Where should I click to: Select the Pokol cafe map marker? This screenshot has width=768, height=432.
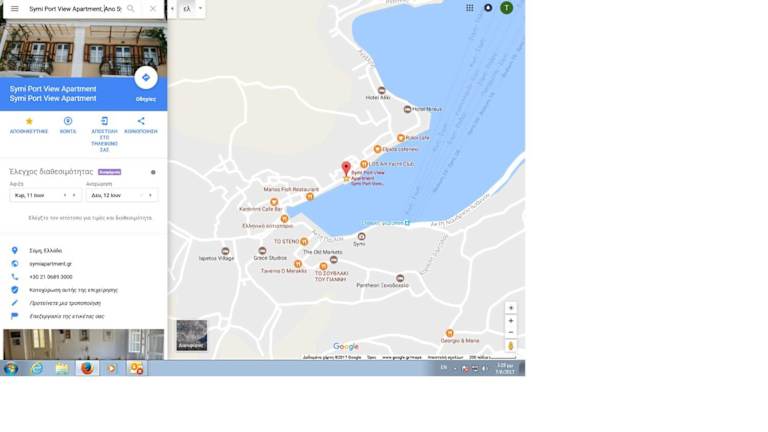[401, 138]
